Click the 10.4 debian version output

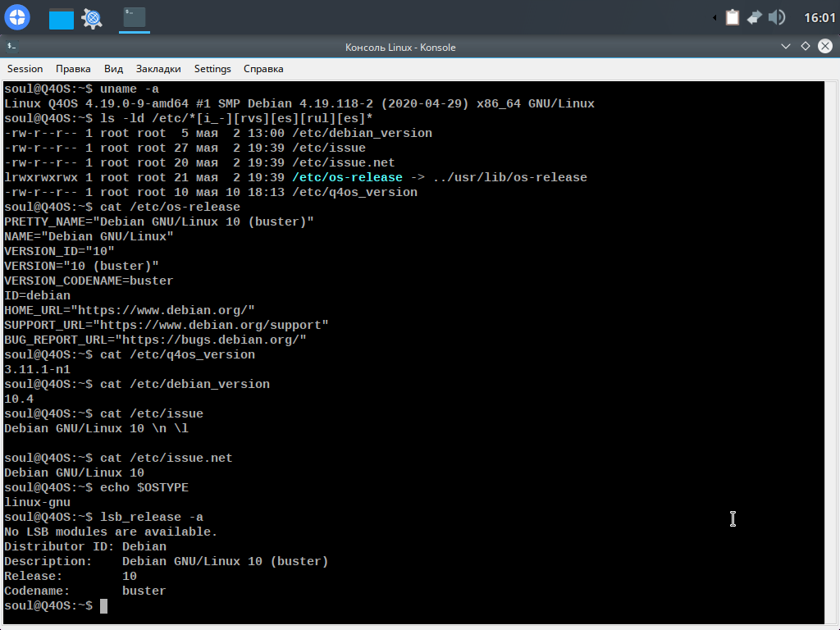19,399
